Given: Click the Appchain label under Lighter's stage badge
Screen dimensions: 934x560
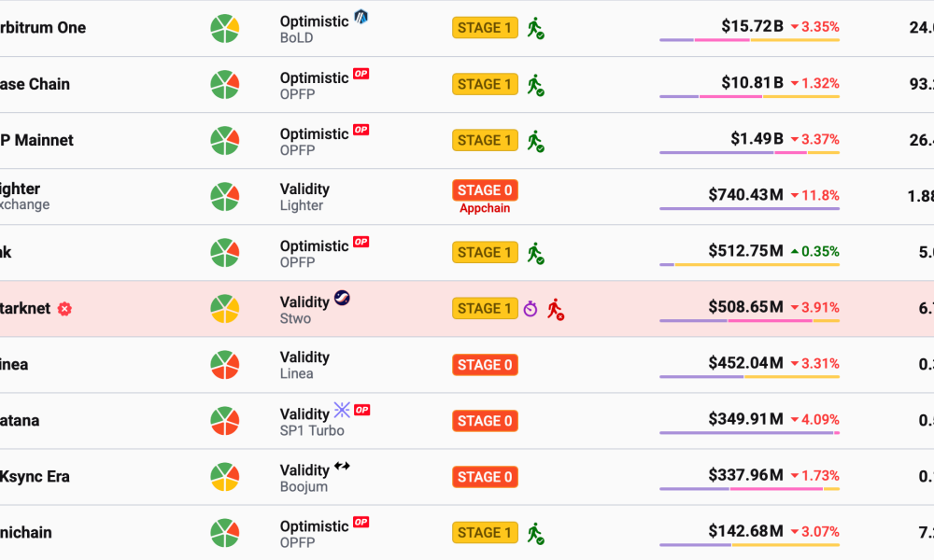Looking at the screenshot, I should [x=485, y=208].
